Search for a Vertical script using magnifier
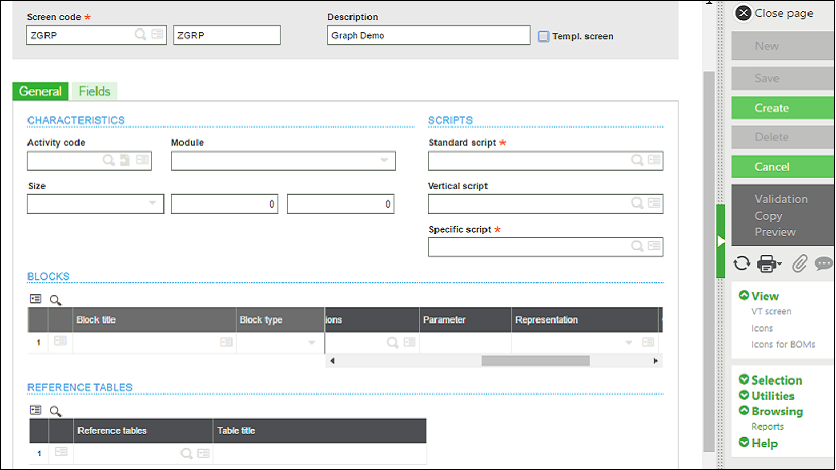 637,203
